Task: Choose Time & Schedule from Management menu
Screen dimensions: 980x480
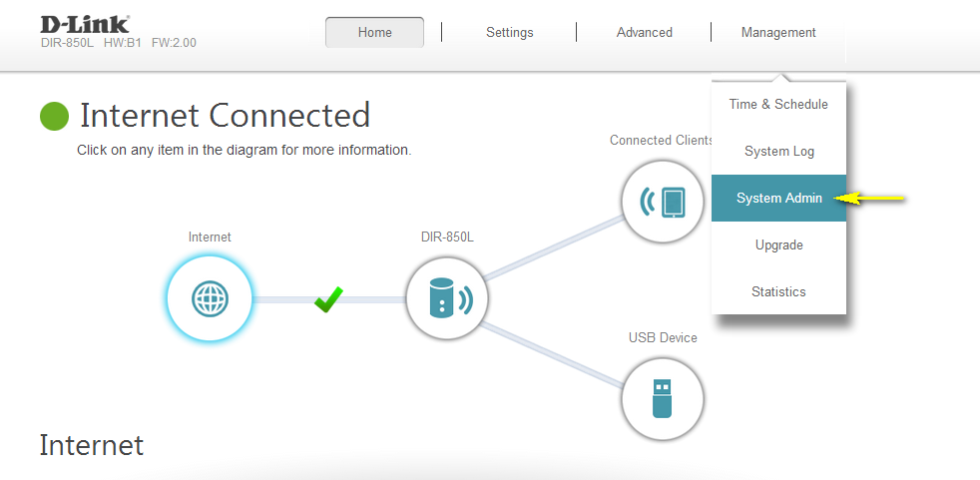Action: coord(778,104)
